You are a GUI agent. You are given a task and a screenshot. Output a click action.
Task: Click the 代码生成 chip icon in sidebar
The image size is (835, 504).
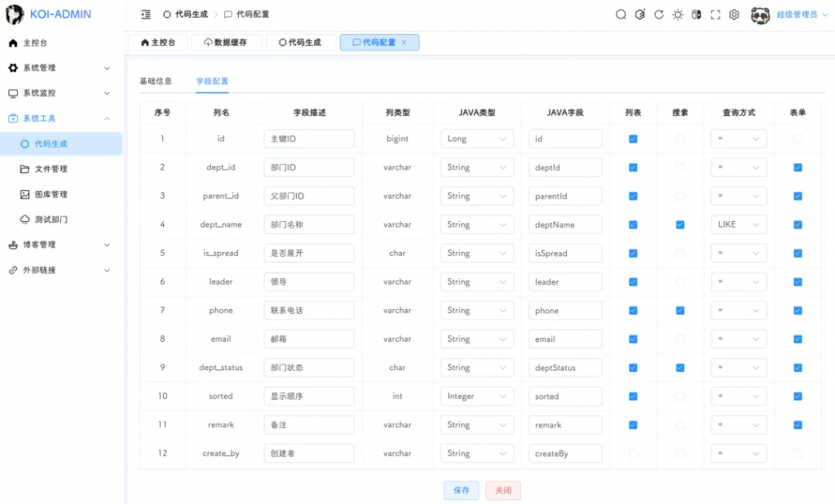(24, 144)
